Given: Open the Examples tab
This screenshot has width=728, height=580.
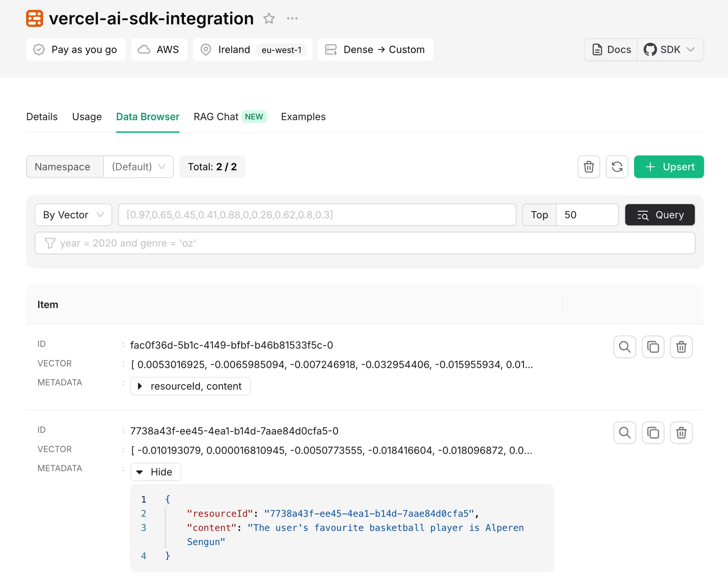Looking at the screenshot, I should tap(303, 116).
